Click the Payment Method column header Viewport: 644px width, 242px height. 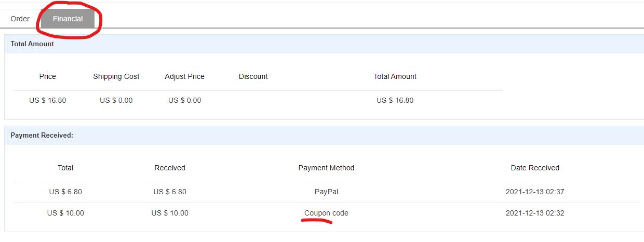pos(326,168)
